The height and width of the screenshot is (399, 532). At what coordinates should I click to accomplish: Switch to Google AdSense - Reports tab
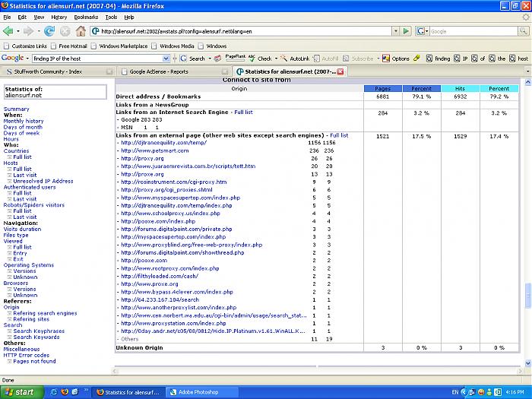(173, 71)
